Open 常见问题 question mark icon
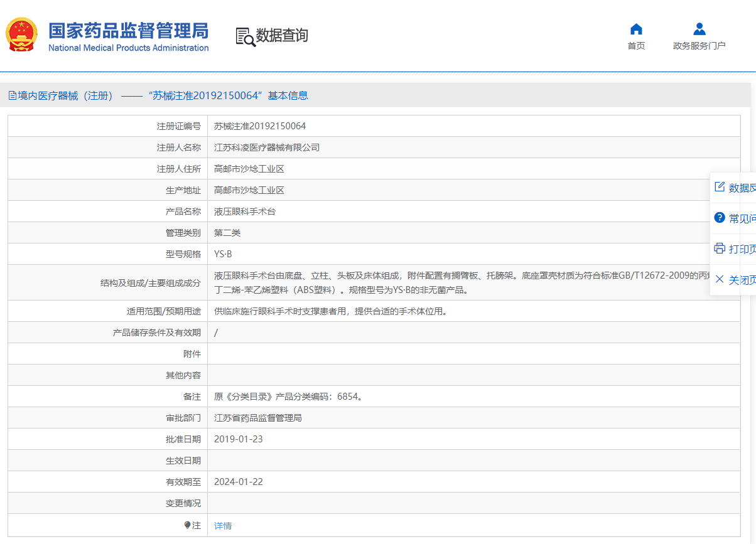 coord(720,218)
